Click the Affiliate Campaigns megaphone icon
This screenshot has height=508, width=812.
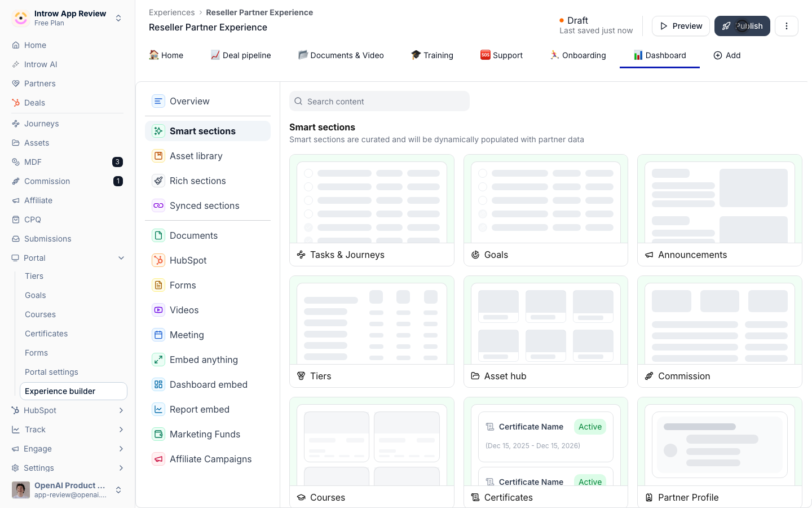pyautogui.click(x=158, y=459)
